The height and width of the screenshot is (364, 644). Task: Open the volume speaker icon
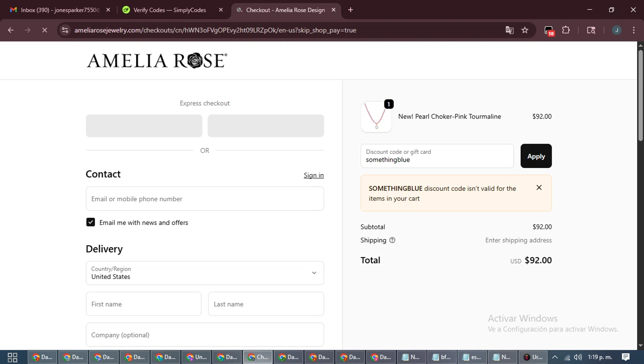click(578, 357)
